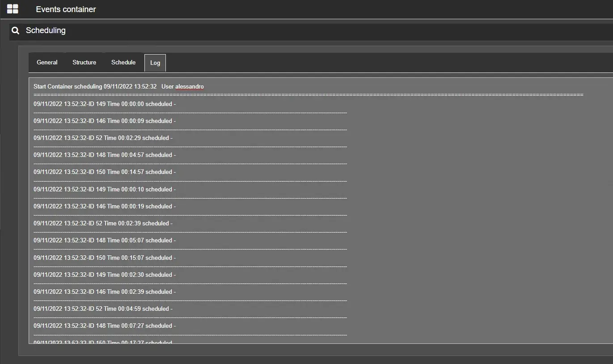Image resolution: width=613 pixels, height=364 pixels.
Task: Open the app grid menu icon
Action: (x=13, y=9)
